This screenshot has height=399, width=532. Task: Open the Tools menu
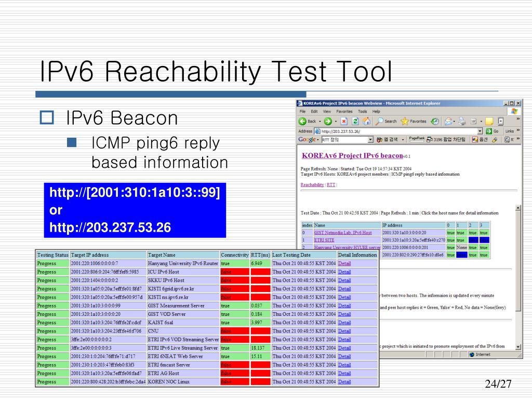pyautogui.click(x=362, y=111)
